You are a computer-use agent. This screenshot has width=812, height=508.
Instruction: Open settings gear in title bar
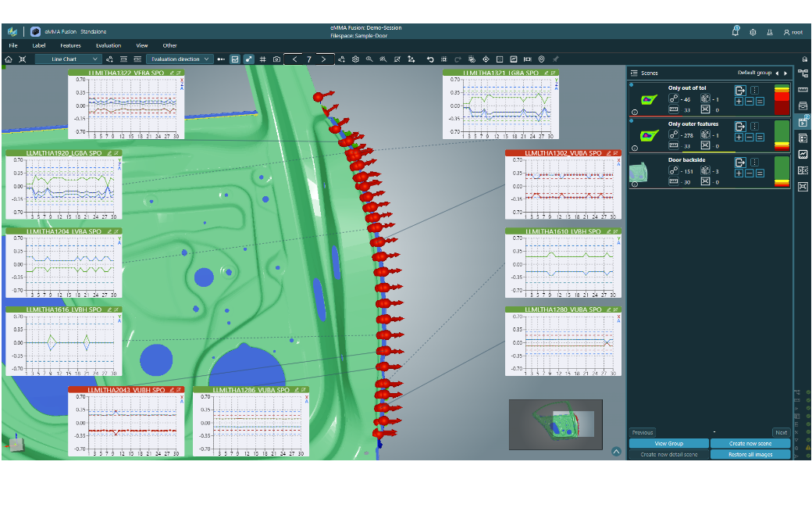coord(753,32)
